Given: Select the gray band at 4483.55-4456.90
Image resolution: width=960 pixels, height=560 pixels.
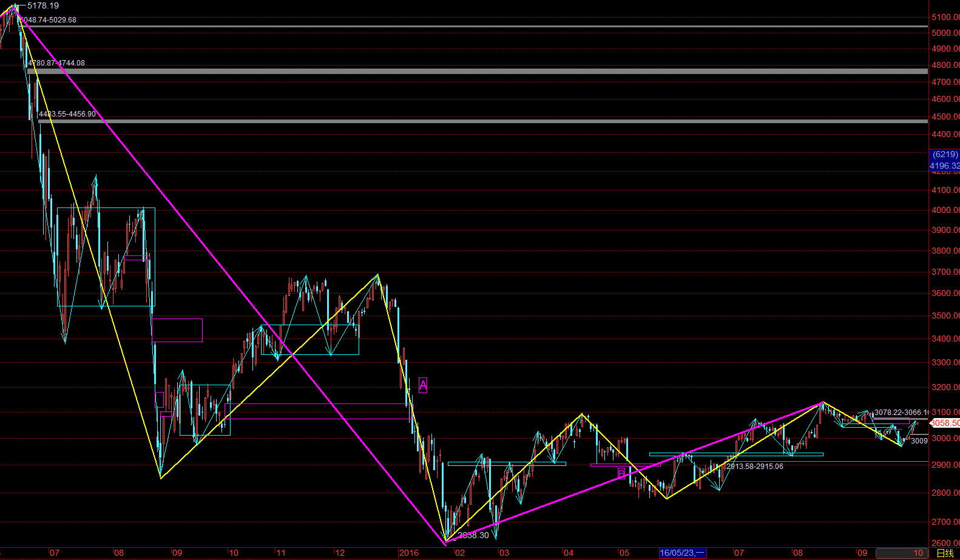Looking at the screenshot, I should point(483,121).
